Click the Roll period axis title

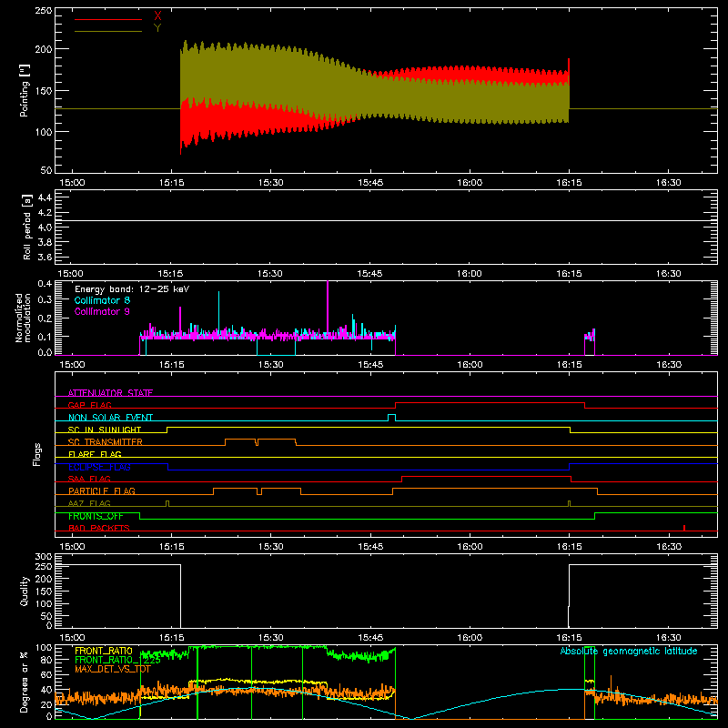point(26,227)
